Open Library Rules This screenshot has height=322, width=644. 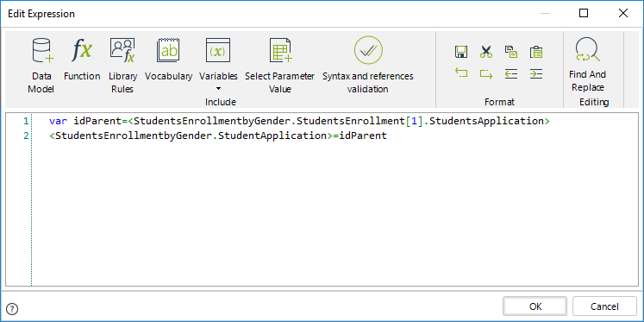pyautogui.click(x=122, y=65)
